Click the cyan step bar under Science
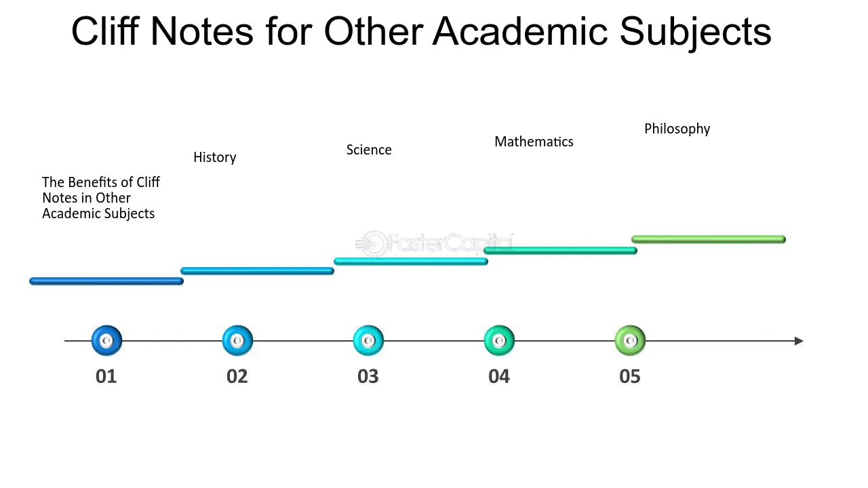 pos(410,262)
